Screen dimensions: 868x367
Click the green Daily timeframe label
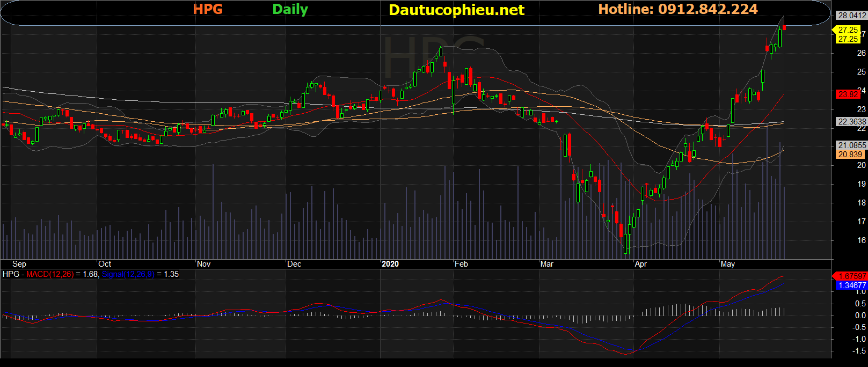[x=290, y=9]
